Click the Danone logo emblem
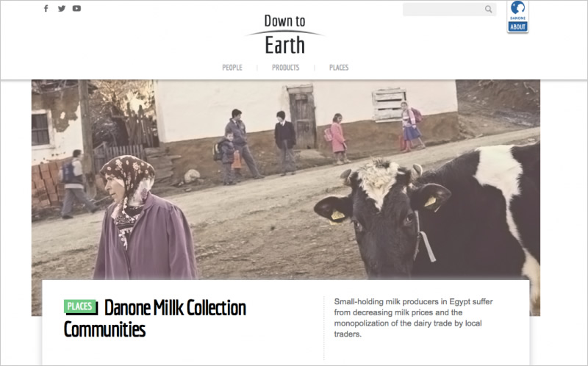 [518, 8]
